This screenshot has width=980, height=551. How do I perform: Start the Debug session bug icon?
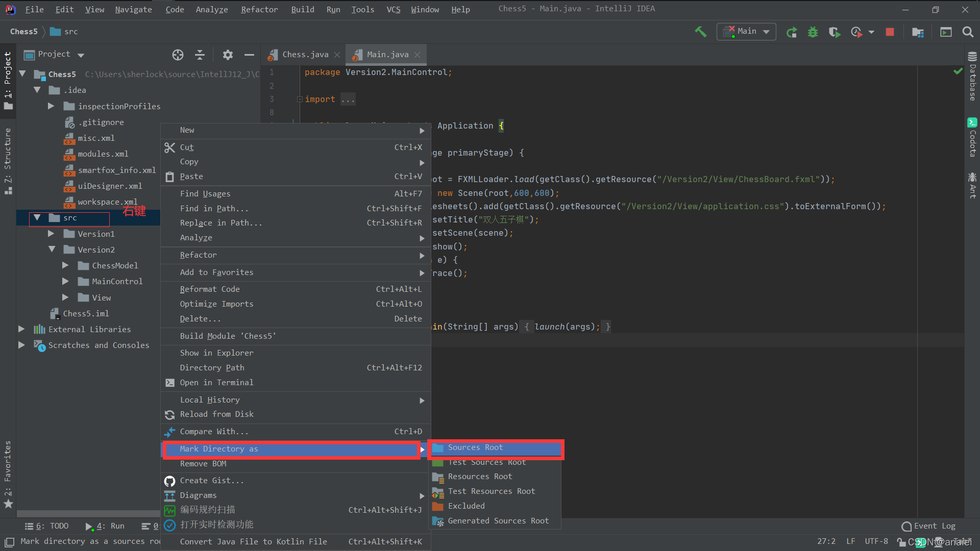[813, 32]
